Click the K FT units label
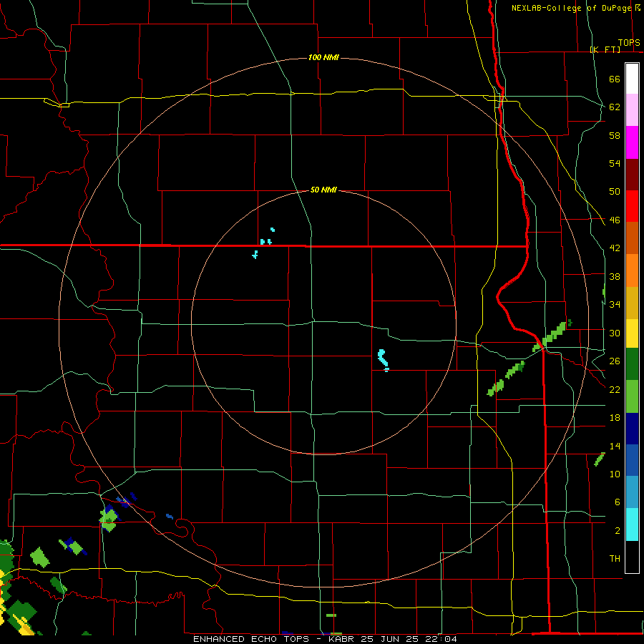Image resolution: width=644 pixels, height=644 pixels. [x=605, y=49]
